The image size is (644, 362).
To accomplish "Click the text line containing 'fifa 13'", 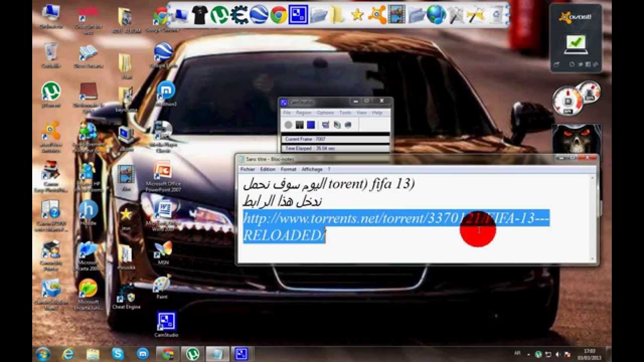I will (329, 184).
